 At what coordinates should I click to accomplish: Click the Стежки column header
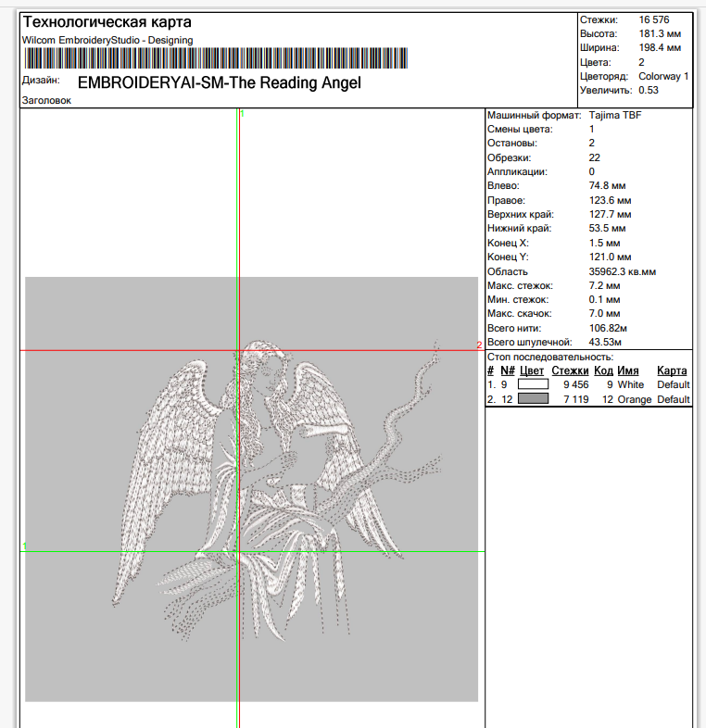tap(570, 370)
